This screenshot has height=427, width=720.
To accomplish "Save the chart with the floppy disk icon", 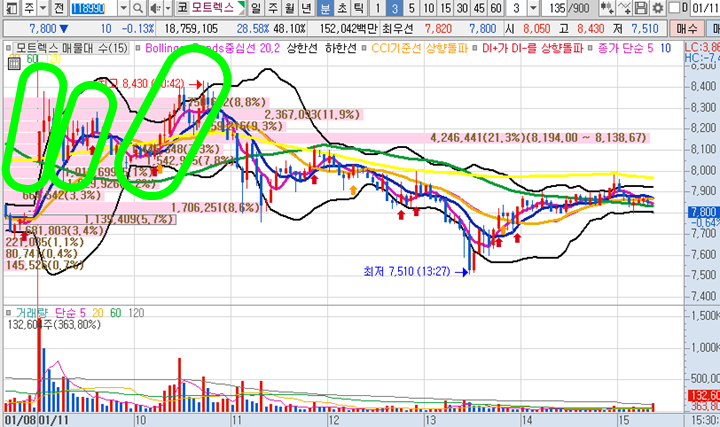I will tap(641, 8).
